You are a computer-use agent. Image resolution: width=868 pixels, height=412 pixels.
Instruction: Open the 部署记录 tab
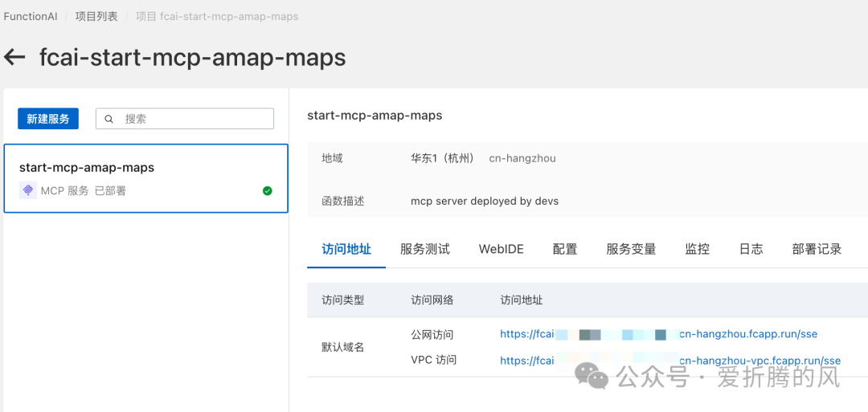coord(817,249)
